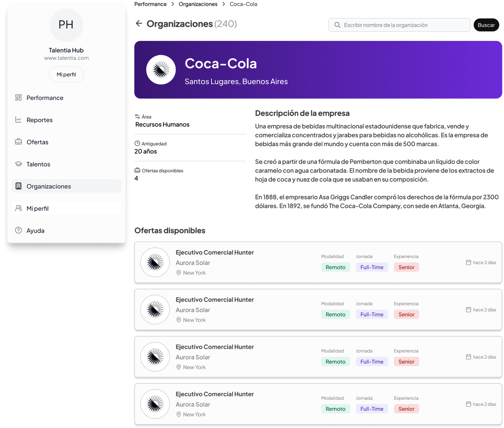
Task: Open the Performance breadcrumb item
Action: click(x=150, y=4)
